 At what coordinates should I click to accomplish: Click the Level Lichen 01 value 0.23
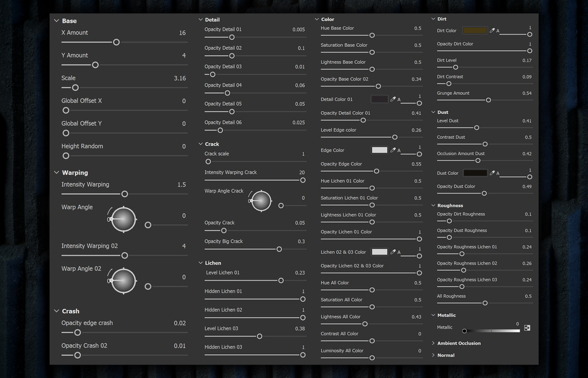300,273
